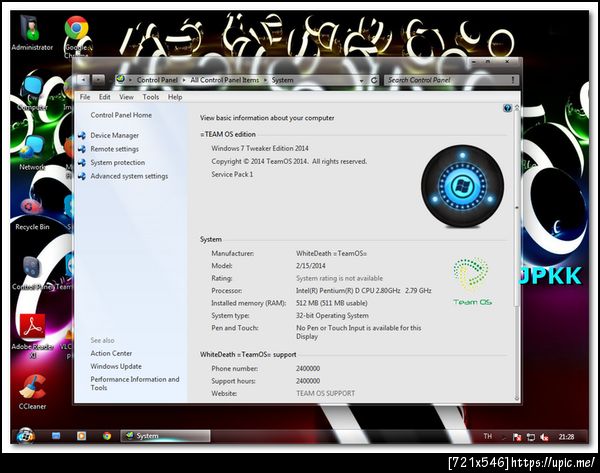Expand the arrow after Control Panel breadcrumb
Image resolution: width=600 pixels, height=473 pixels.
click(x=184, y=80)
